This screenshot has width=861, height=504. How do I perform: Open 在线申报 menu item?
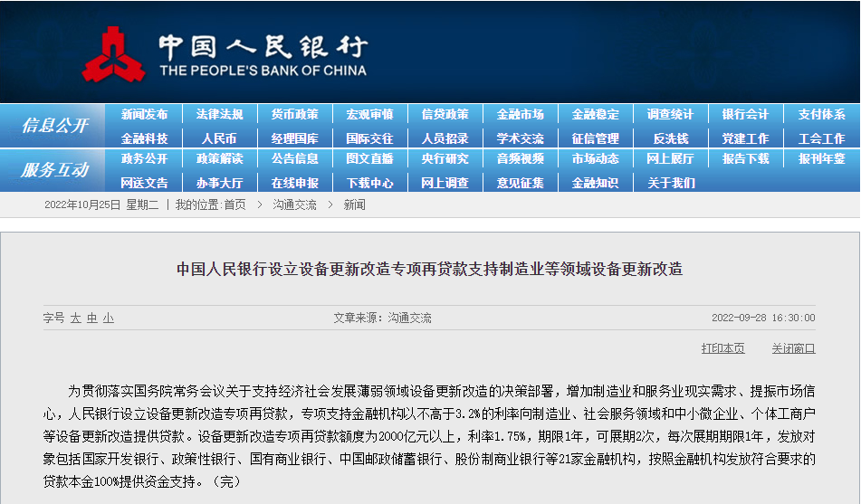295,183
